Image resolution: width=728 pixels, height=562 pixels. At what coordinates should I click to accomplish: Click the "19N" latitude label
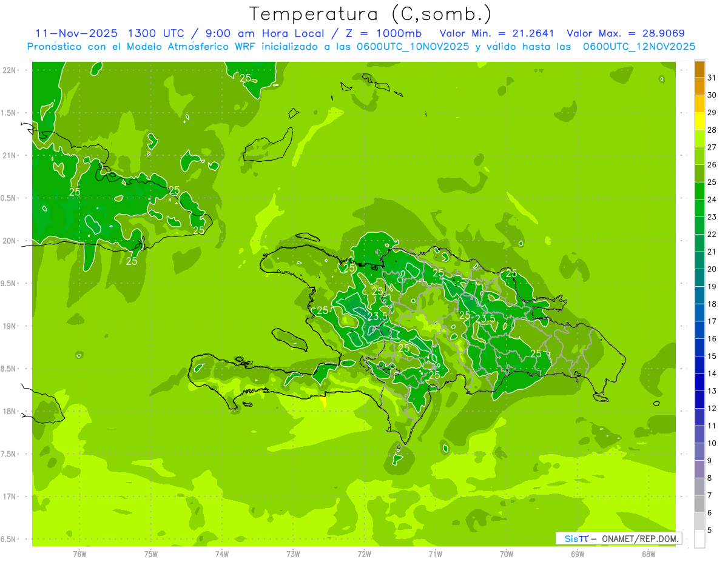pyautogui.click(x=10, y=326)
